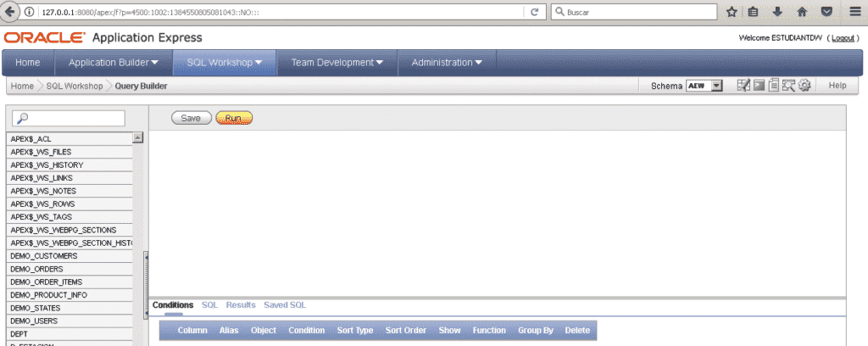Screen dimensions: 868x346
Task: Click the Pocket shield icon
Action: [826, 12]
